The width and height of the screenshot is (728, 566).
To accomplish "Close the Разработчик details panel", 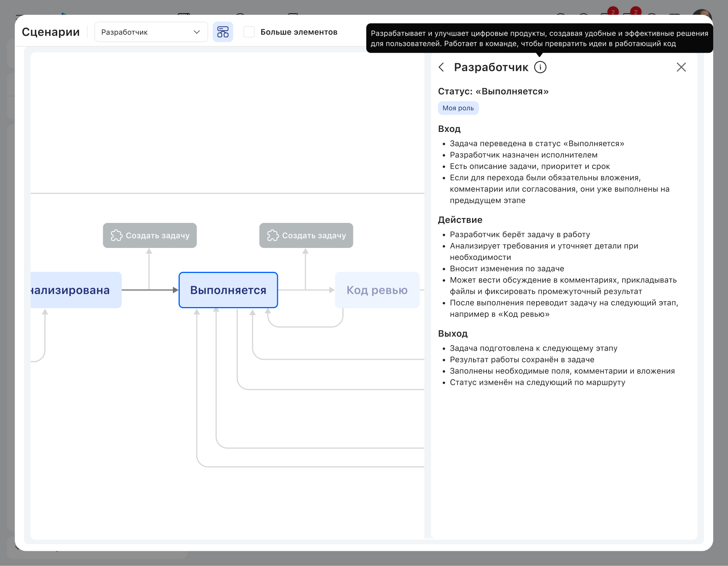I will point(681,67).
